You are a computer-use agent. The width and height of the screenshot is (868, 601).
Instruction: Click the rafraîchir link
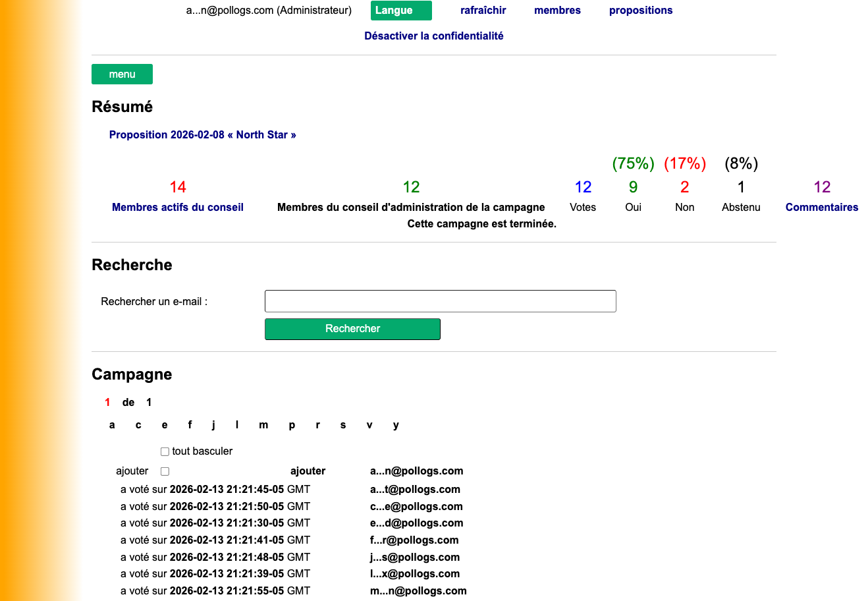click(483, 11)
